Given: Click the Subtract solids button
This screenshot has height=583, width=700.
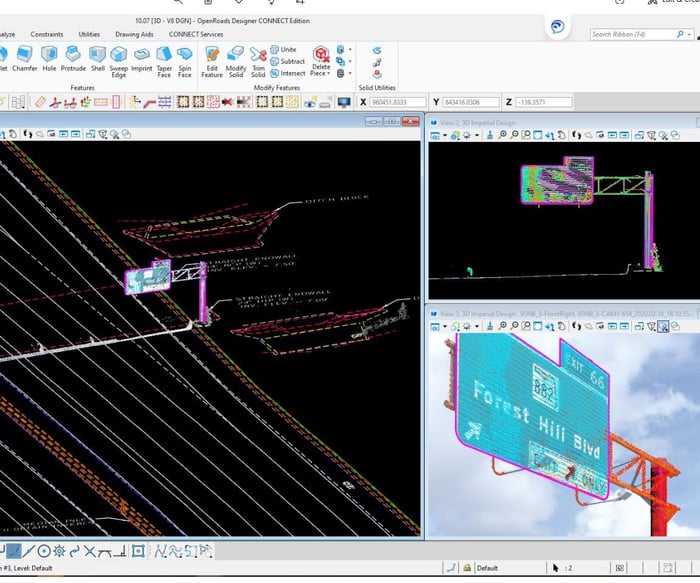Looking at the screenshot, I should 288,61.
